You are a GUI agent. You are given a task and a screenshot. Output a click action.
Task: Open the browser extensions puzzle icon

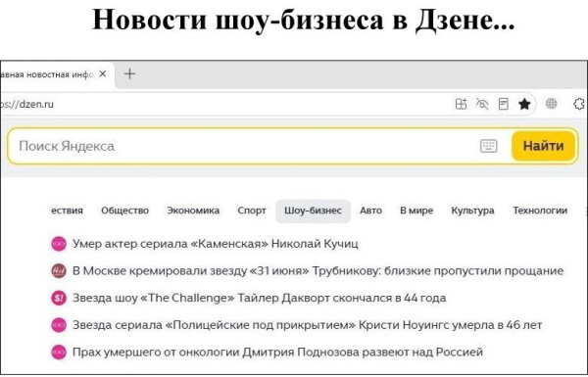coord(580,104)
